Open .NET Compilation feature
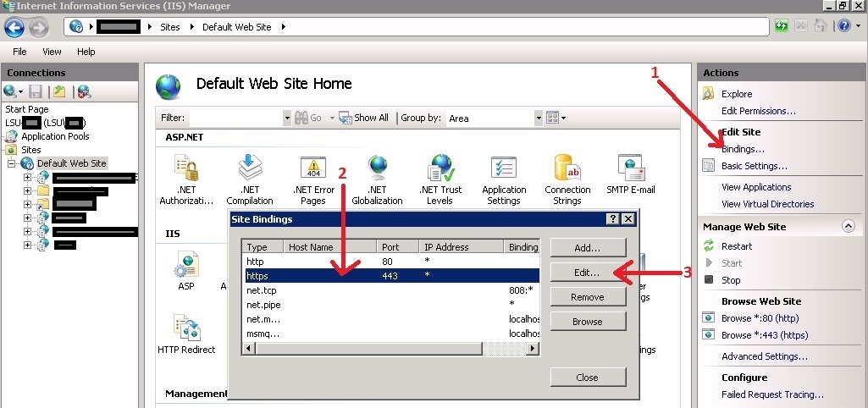Screen dimensions: 868x408 click(x=250, y=179)
